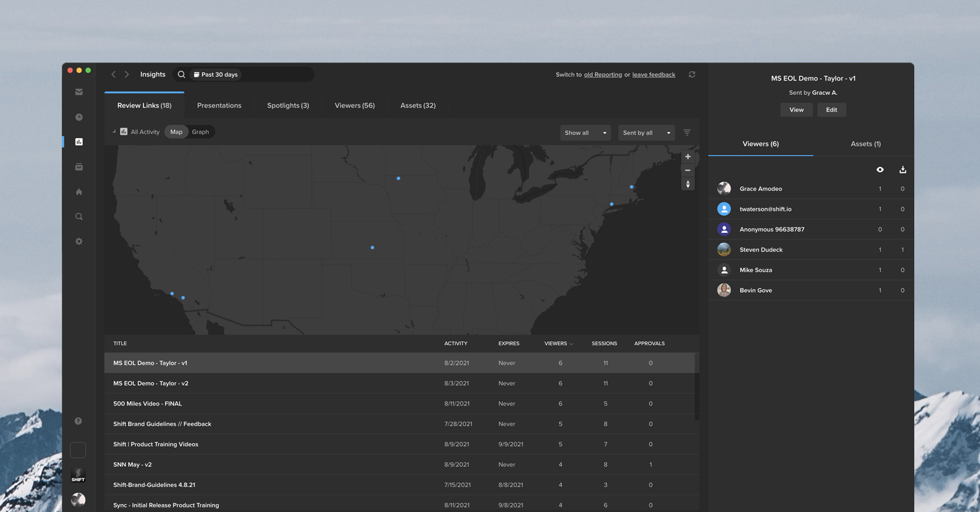Viewport: 980px width, 512px height.
Task: Open the recent activity clock icon
Action: coord(79,117)
